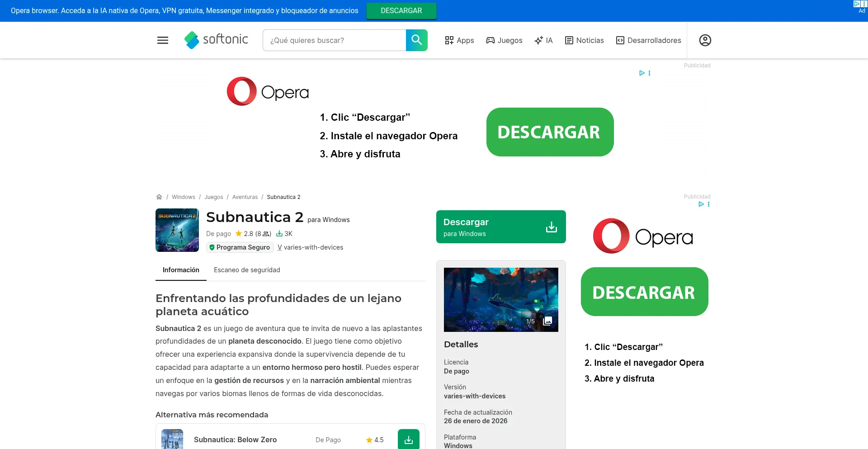Click Subnautica: Below Zero thumbnail icon
This screenshot has width=868, height=449.
[x=172, y=439]
